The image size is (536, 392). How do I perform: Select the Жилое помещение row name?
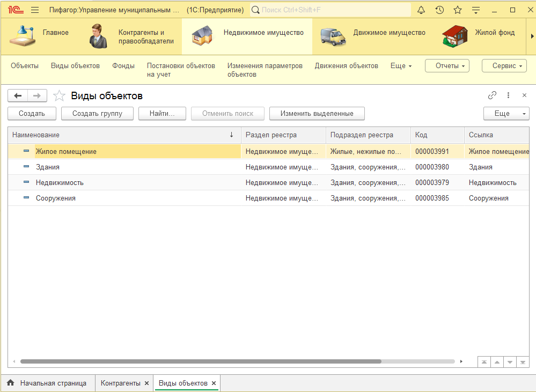[66, 151]
